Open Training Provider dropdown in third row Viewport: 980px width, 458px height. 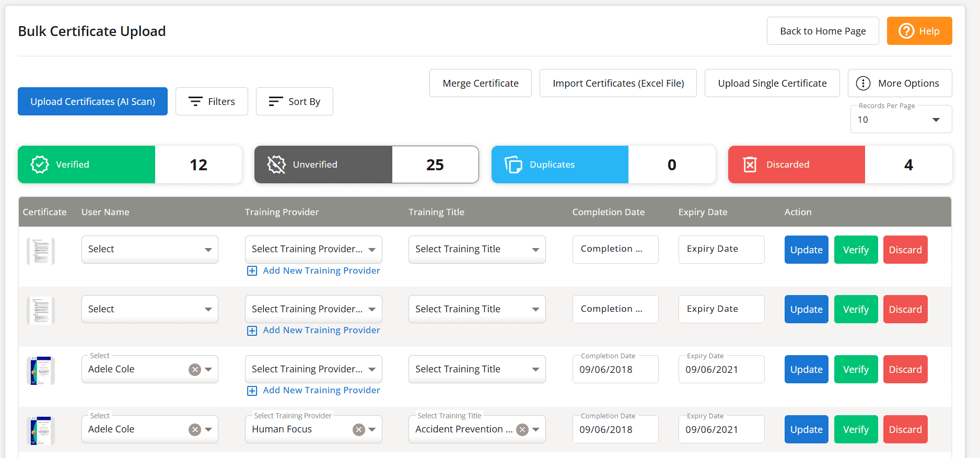313,369
